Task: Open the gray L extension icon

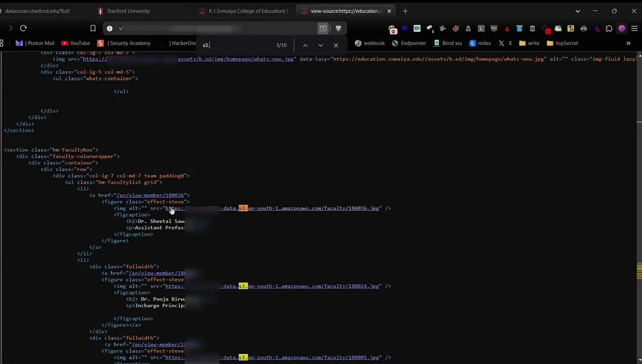Action: [x=481, y=28]
